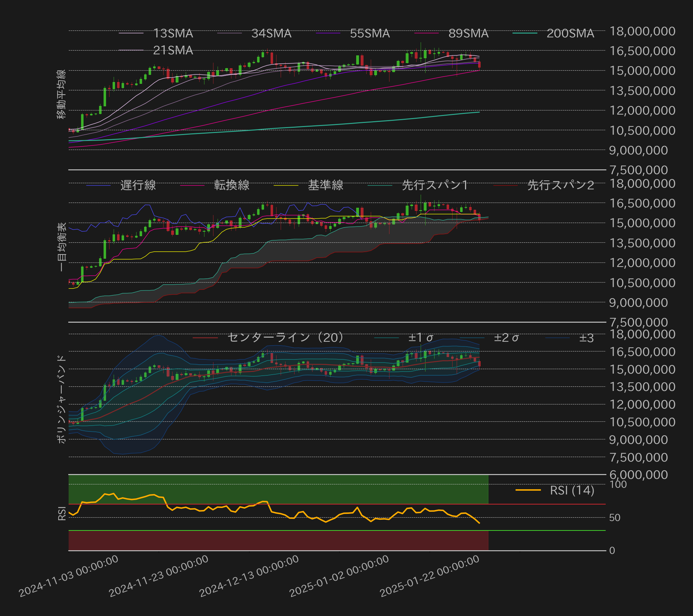Toggle センターライン（20） legend entry
The height and width of the screenshot is (616, 693).
(x=285, y=337)
